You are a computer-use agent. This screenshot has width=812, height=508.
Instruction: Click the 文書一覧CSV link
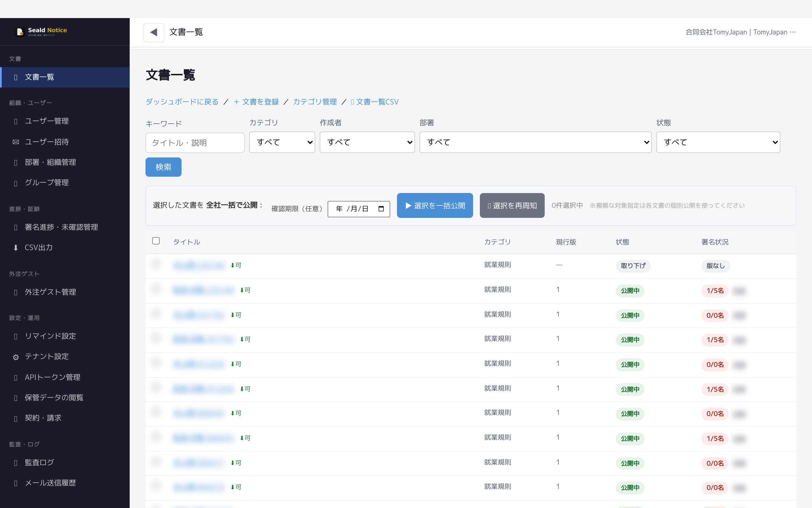375,102
